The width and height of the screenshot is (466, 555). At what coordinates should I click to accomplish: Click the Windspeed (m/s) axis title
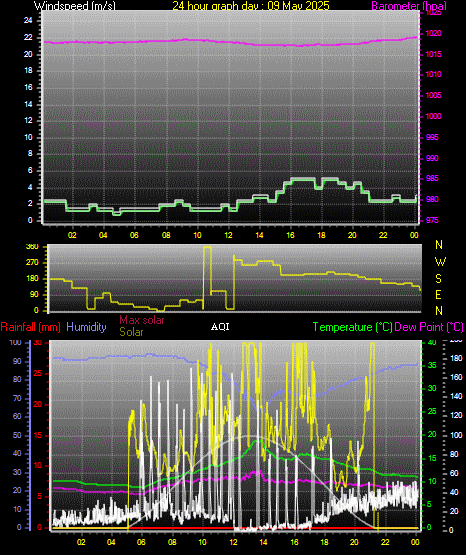75,6
